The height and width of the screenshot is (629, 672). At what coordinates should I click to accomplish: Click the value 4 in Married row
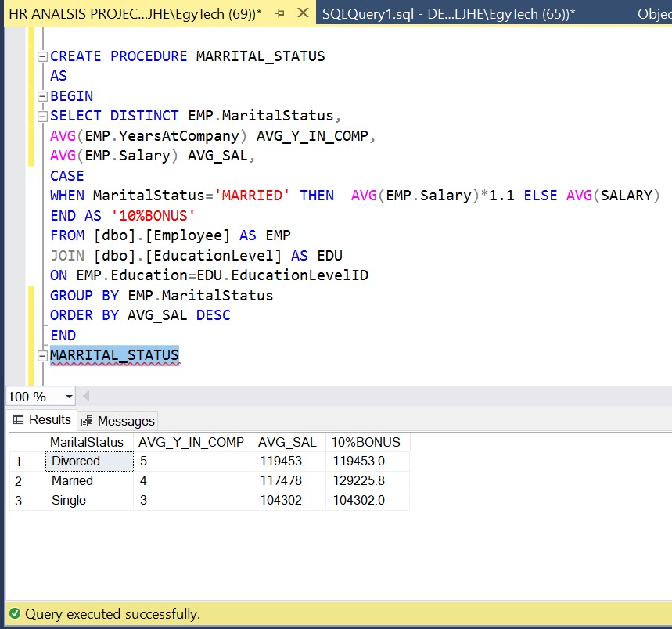(193, 481)
